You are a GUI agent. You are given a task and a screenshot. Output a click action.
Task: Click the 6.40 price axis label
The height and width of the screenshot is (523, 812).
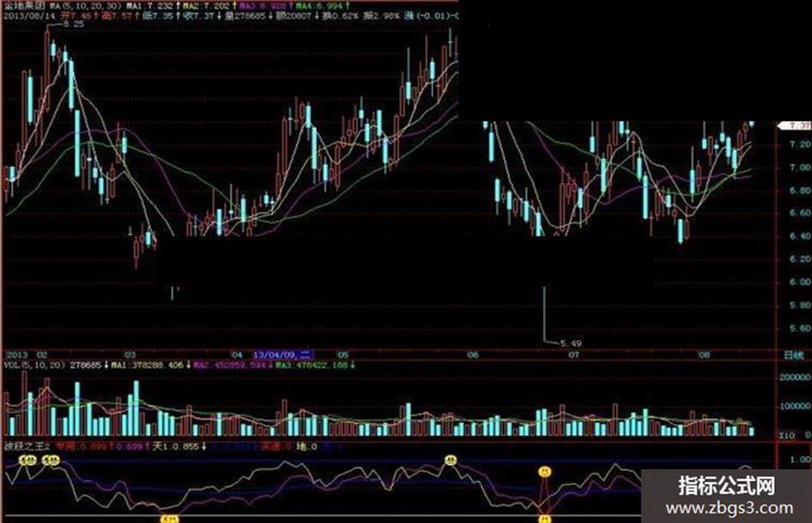[800, 236]
